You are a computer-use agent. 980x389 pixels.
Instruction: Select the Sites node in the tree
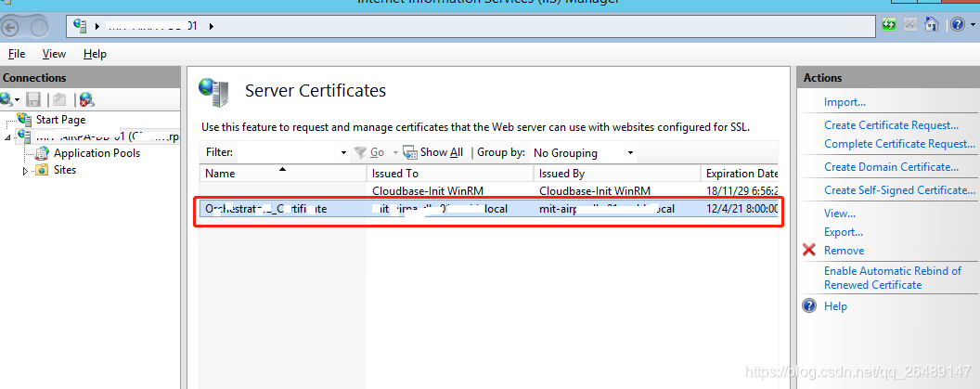(x=65, y=170)
